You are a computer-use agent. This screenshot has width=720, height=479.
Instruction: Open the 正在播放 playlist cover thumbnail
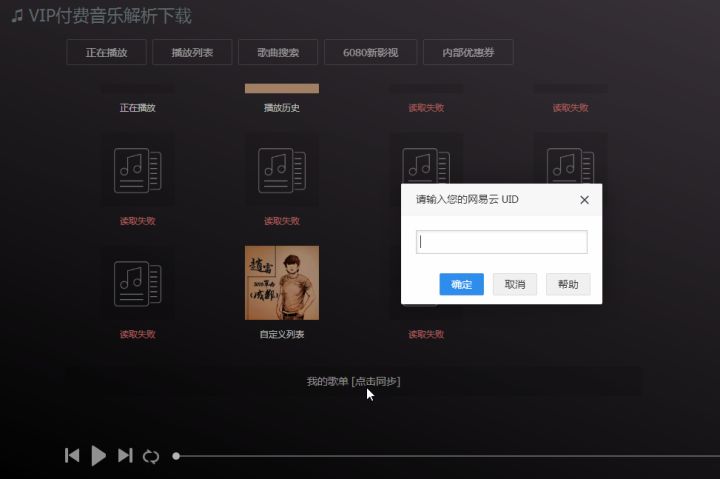coord(138,88)
